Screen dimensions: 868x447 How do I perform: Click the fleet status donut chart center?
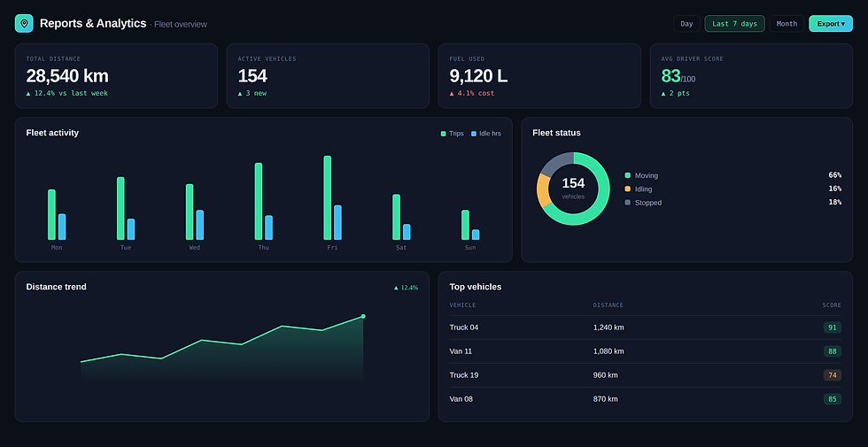click(x=573, y=189)
